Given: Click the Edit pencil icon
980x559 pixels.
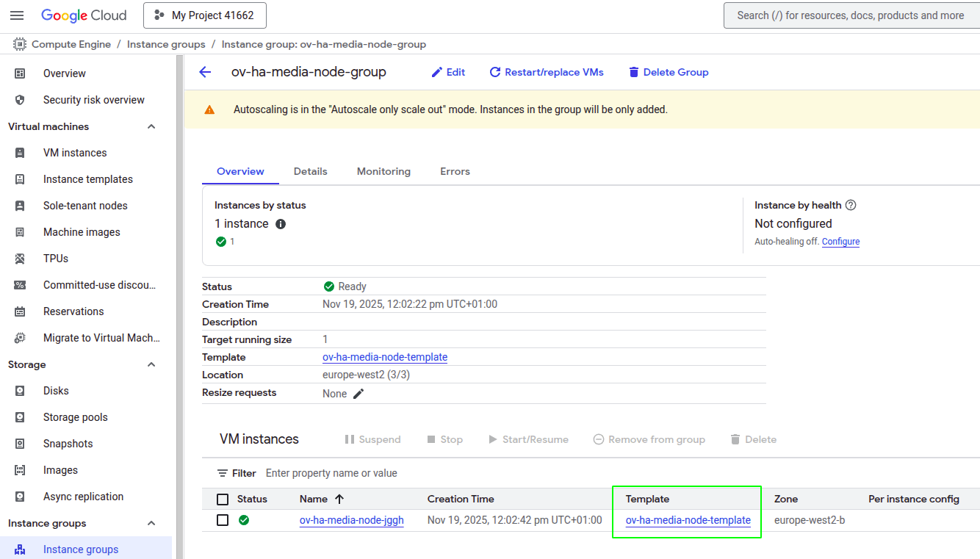Looking at the screenshot, I should [x=437, y=72].
